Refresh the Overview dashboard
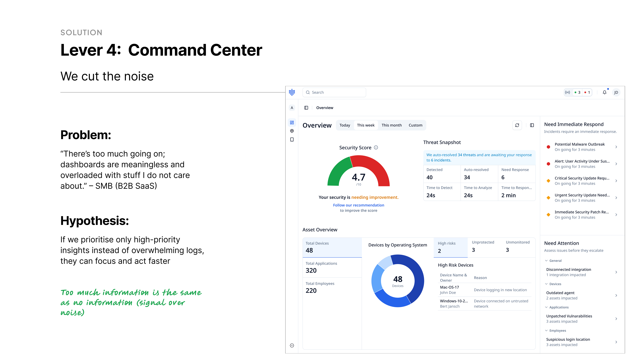The width and height of the screenshot is (644, 362). coord(517,125)
